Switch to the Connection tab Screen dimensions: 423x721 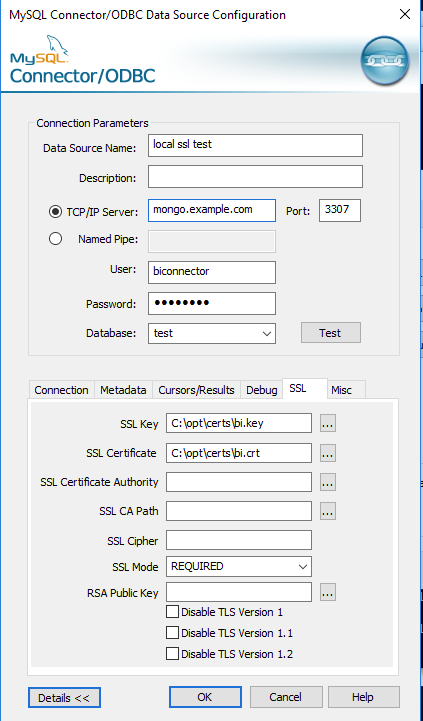click(x=61, y=390)
